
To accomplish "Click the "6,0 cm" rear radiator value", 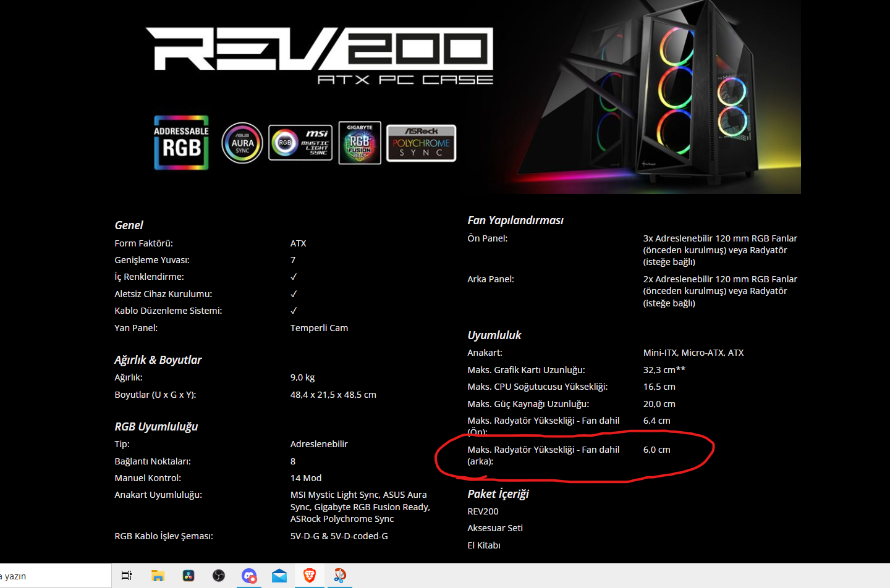I will click(x=657, y=450).
